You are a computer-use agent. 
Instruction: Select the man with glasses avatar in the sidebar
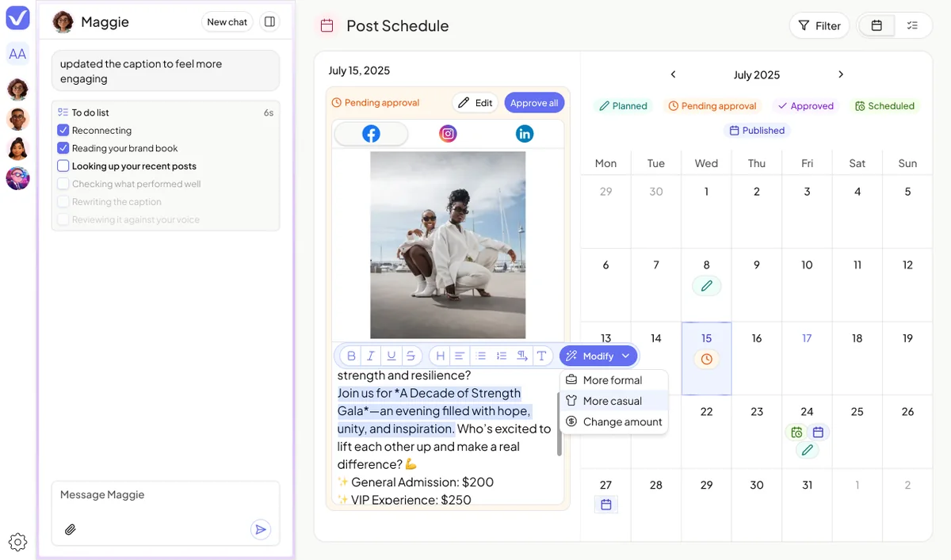17,119
